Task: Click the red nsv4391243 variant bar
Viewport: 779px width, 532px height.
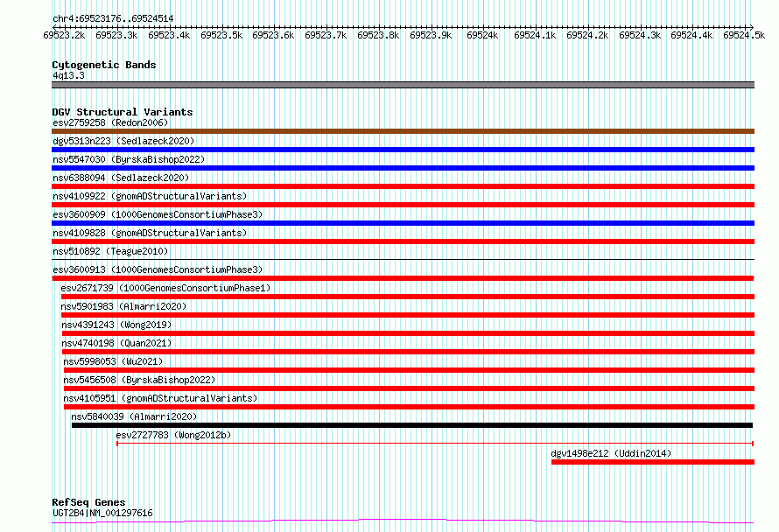Action: coord(409,333)
